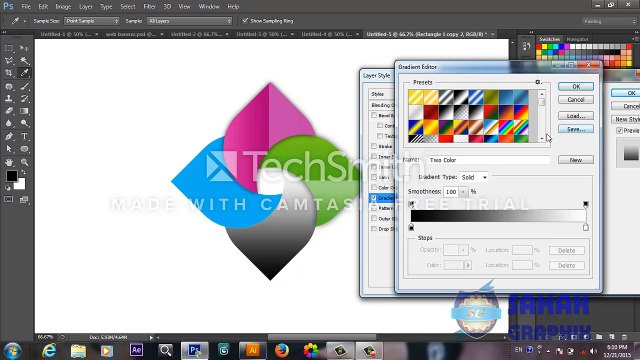Select the Eyedropper tool in the toolbox

coord(24,73)
